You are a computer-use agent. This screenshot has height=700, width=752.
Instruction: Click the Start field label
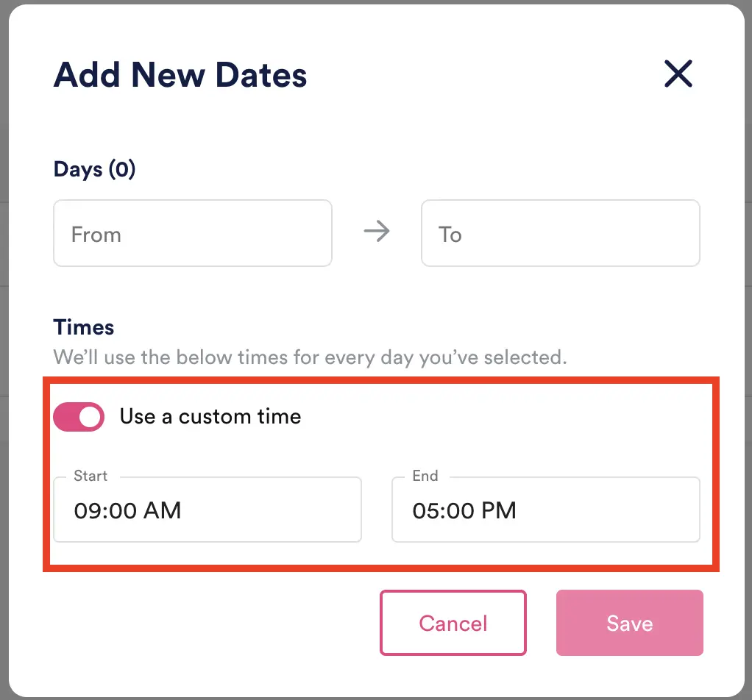(x=91, y=476)
